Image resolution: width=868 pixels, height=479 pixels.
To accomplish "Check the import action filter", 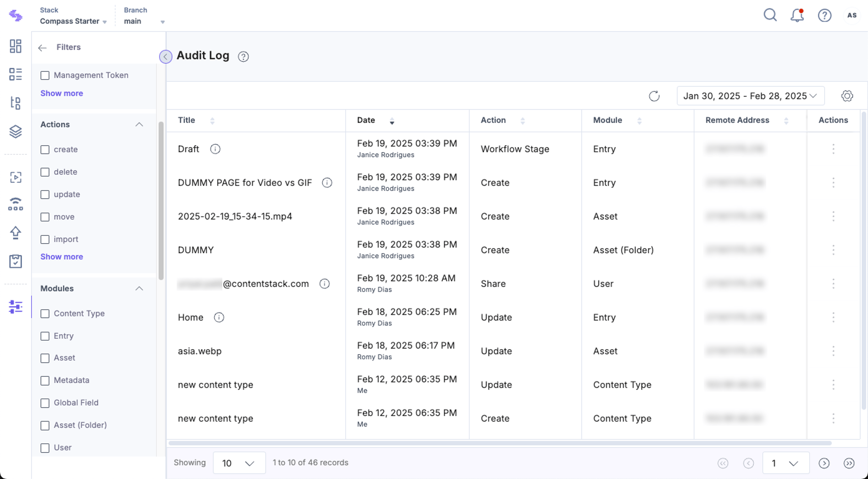I will 45,239.
